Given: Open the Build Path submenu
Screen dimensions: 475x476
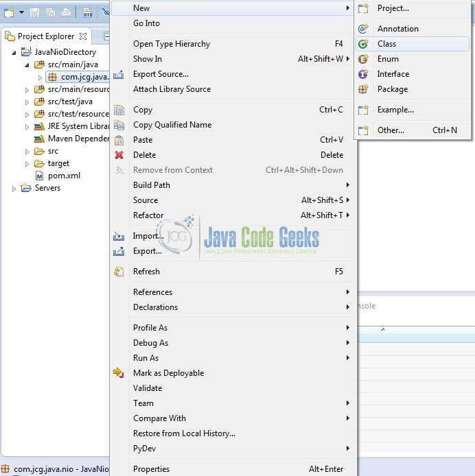Looking at the screenshot, I should pos(232,185).
